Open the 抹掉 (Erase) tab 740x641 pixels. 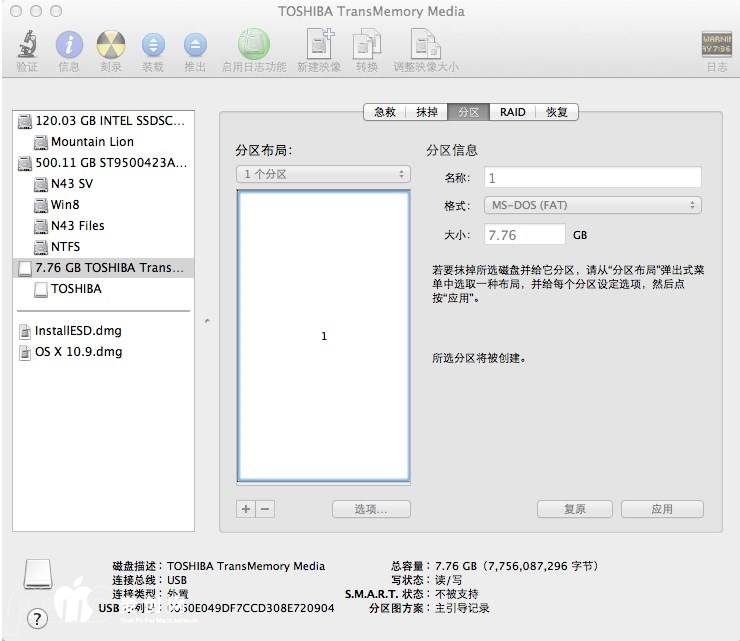click(x=427, y=112)
